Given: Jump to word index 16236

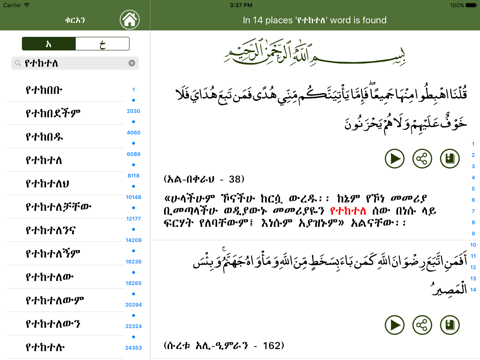Looking at the screenshot, I should pyautogui.click(x=134, y=262).
